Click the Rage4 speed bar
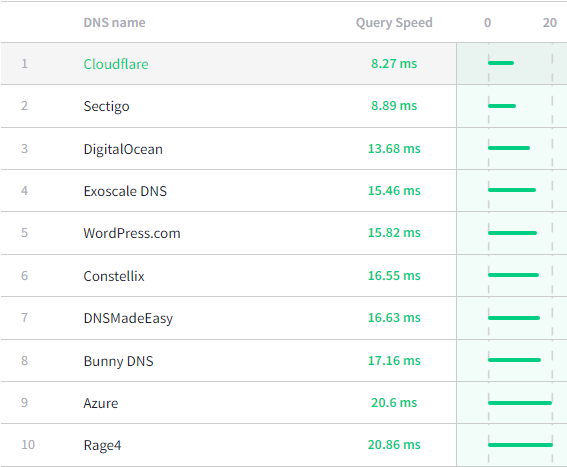 click(520, 445)
